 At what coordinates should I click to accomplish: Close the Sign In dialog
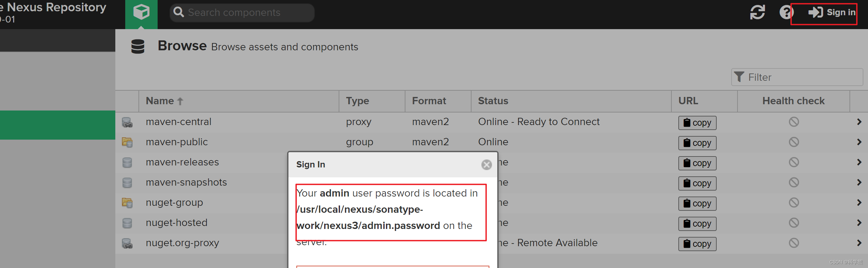[x=486, y=165]
